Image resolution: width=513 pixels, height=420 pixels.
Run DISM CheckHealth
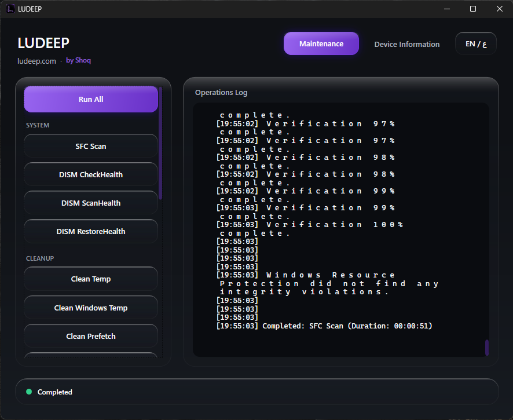click(91, 174)
